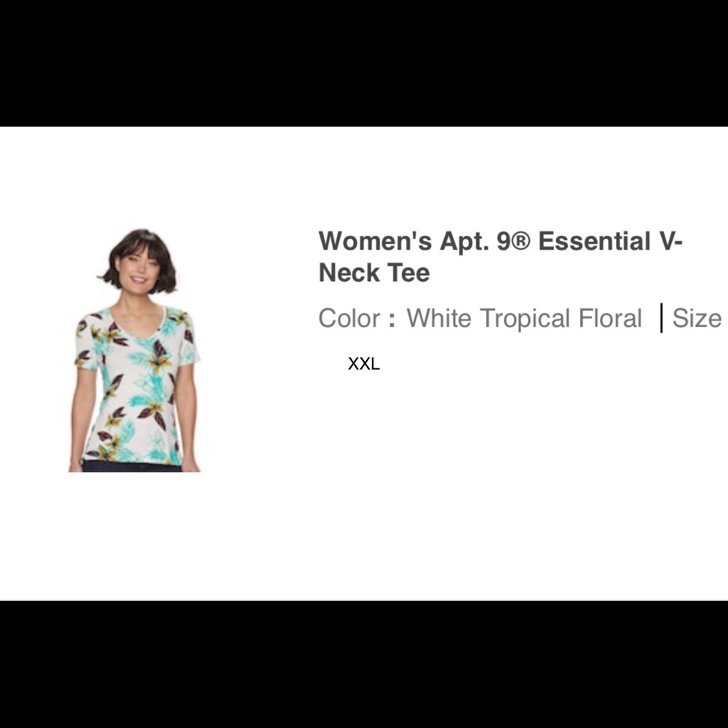Click the Color label
Viewport: 728px width, 728px height.
click(349, 319)
